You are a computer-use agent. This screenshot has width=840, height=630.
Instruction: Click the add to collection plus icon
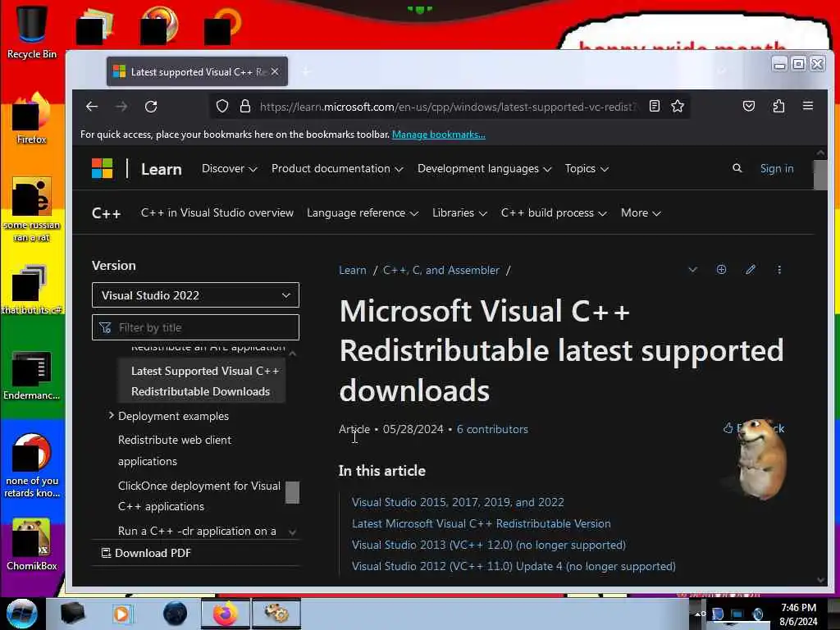tap(722, 269)
